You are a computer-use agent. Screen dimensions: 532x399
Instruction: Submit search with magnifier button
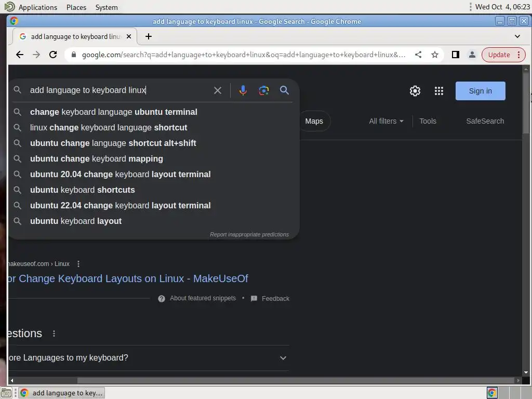pyautogui.click(x=284, y=90)
